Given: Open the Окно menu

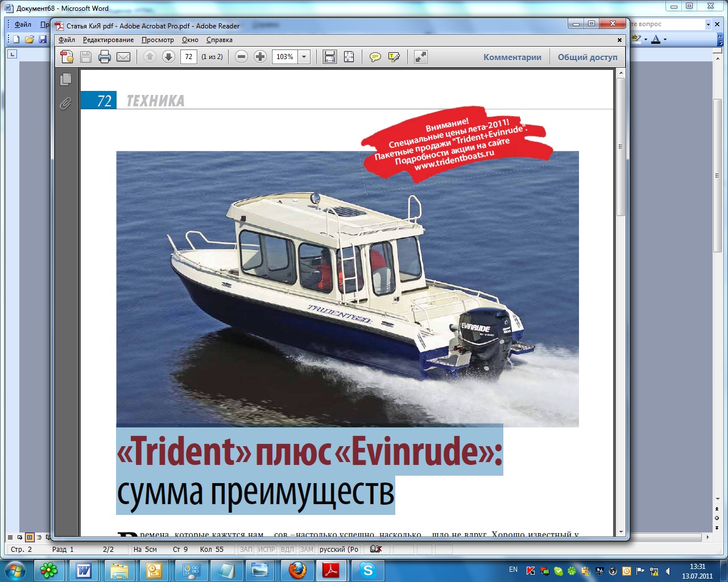Looking at the screenshot, I should click(190, 40).
